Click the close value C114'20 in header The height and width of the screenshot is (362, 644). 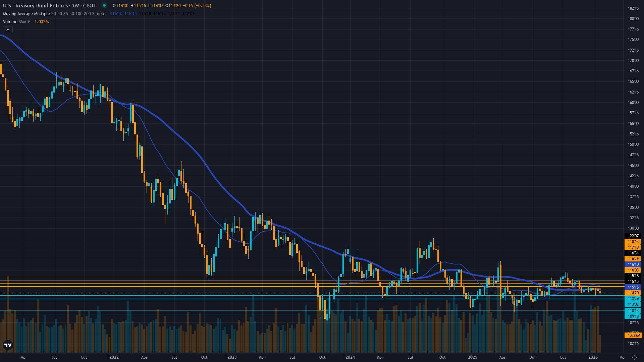click(173, 6)
